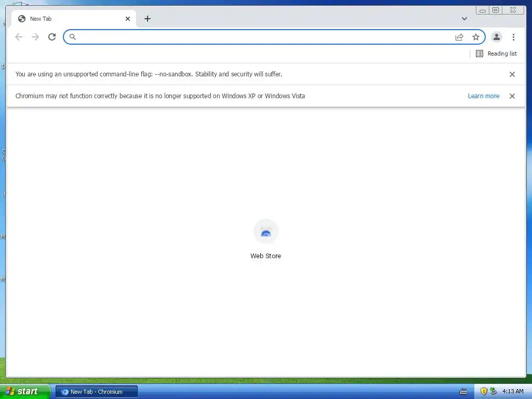This screenshot has width=532, height=399.
Task: Click the back navigation arrow
Action: (19, 37)
